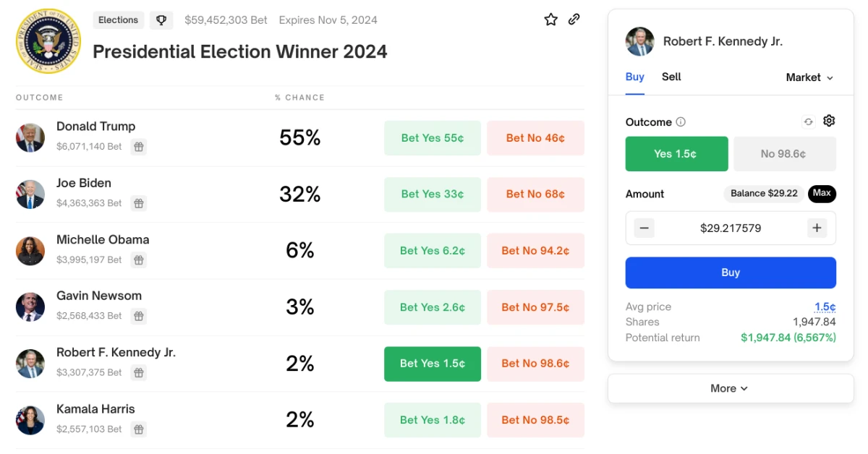Click the Elections category tag

click(x=119, y=20)
